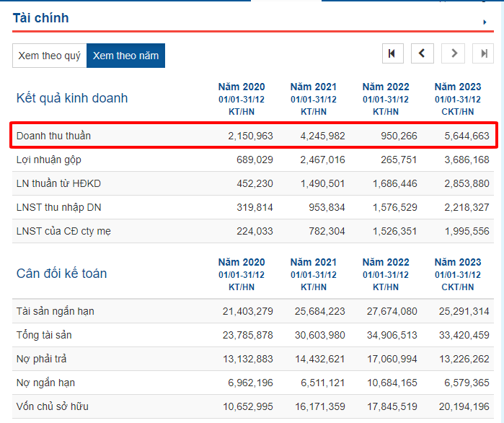This screenshot has width=504, height=423.
Task: Jump to the latest period with skip-forward arrow
Action: tap(483, 53)
